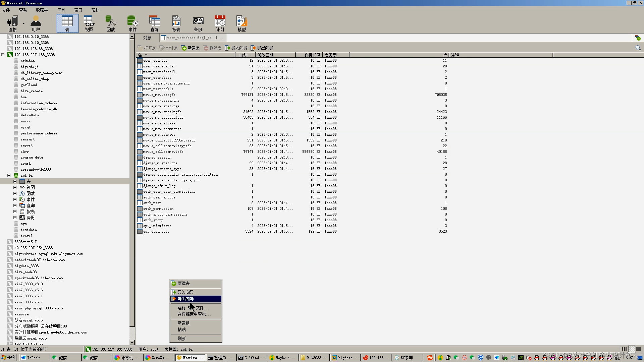Click the 导入向导 button in object toolbar

coord(236,48)
